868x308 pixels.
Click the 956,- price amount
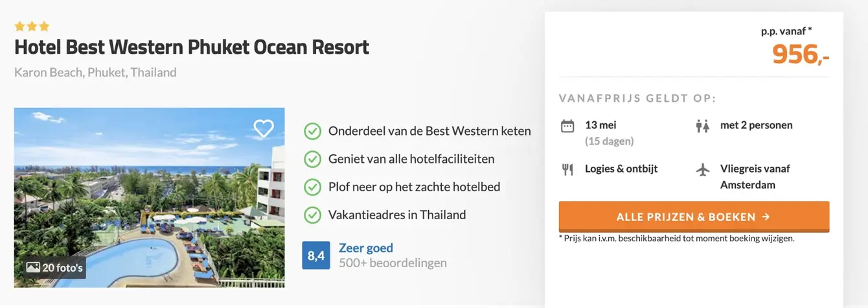[x=801, y=56]
